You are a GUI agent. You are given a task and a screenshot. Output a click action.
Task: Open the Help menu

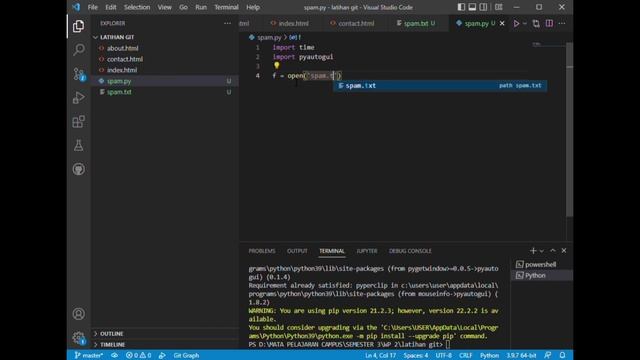click(253, 7)
